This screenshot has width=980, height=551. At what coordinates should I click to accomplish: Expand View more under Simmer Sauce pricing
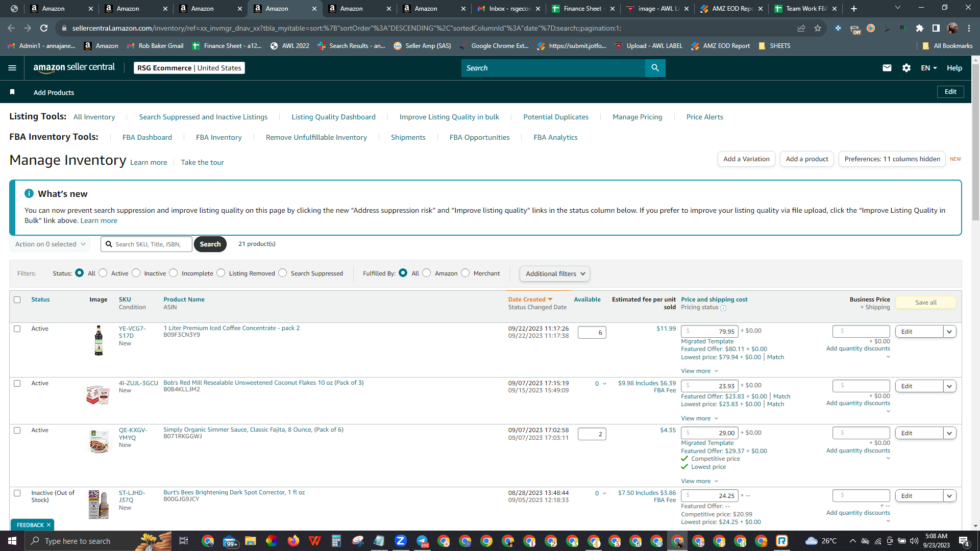[699, 481]
